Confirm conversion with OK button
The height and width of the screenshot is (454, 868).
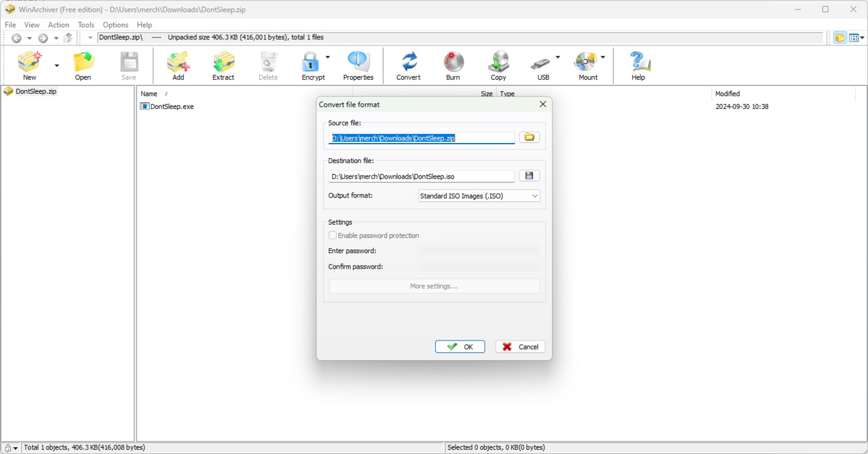click(x=460, y=347)
